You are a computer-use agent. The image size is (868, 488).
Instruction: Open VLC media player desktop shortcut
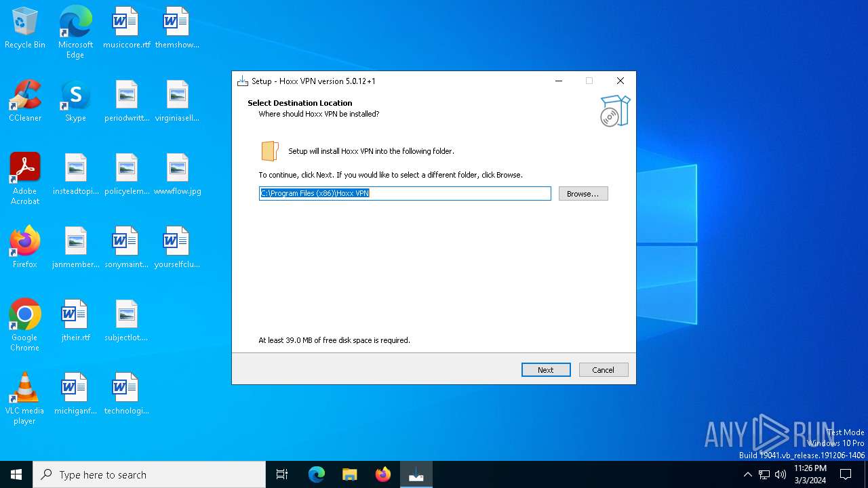(25, 399)
